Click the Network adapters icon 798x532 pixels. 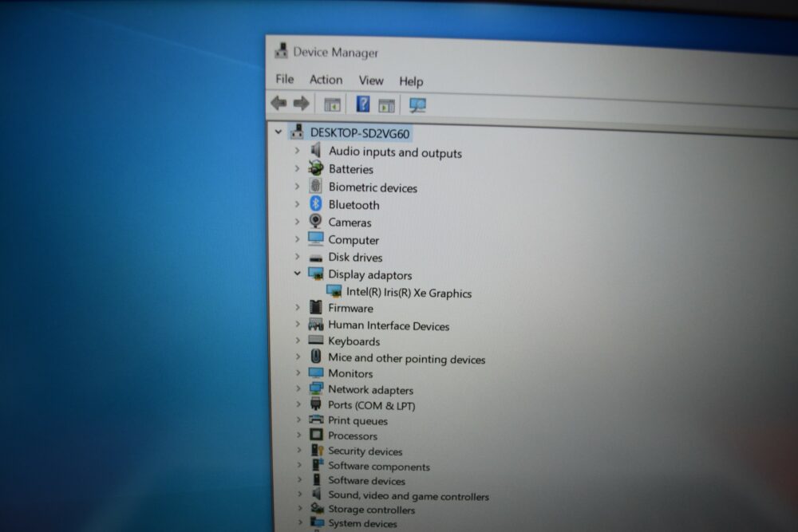(x=316, y=388)
